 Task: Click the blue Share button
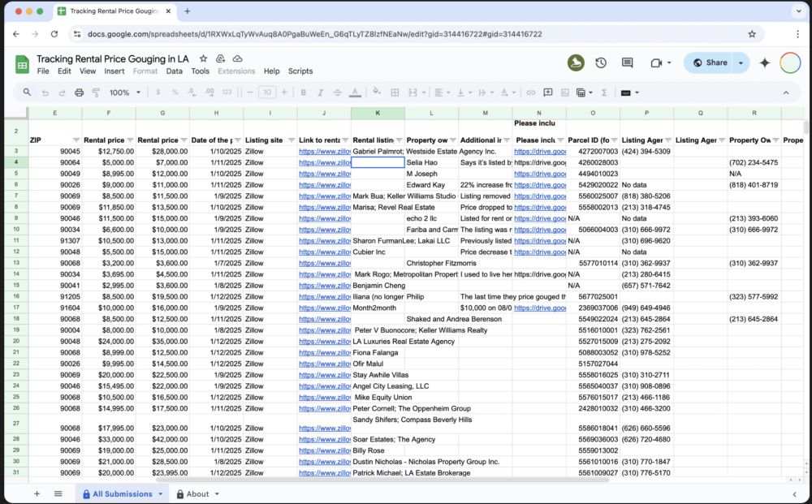point(710,62)
